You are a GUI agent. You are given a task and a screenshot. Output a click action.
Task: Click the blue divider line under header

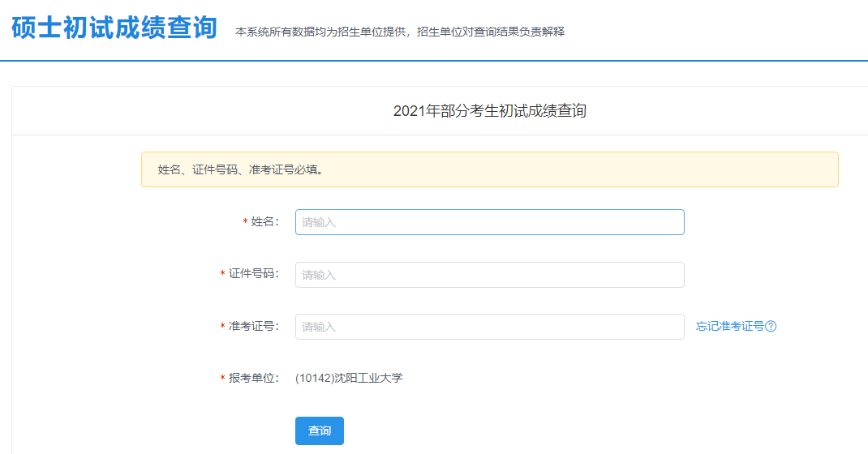point(434,61)
